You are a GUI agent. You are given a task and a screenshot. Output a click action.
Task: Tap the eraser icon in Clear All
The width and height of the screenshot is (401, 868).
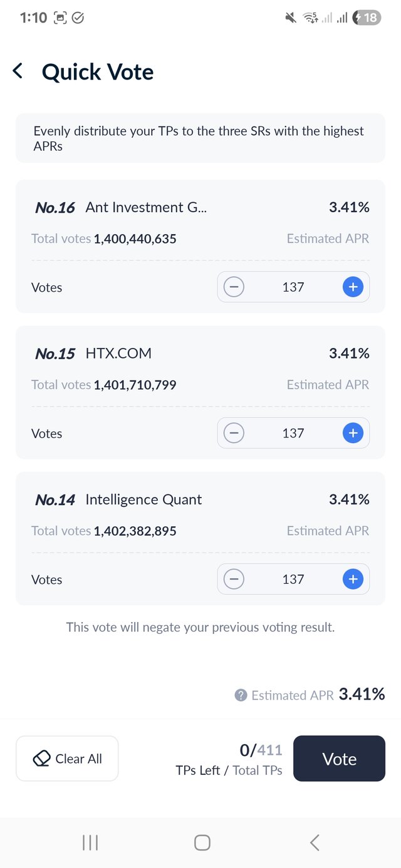tap(41, 759)
